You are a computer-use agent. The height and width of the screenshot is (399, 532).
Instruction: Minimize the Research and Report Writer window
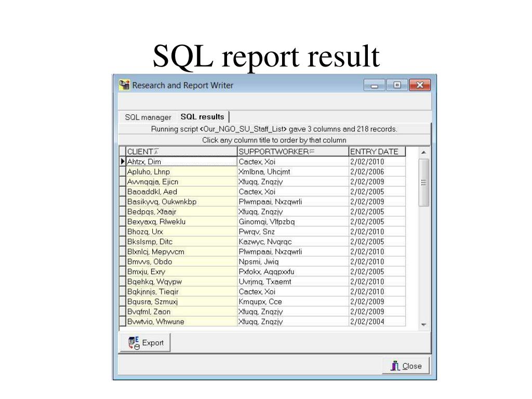tap(374, 85)
